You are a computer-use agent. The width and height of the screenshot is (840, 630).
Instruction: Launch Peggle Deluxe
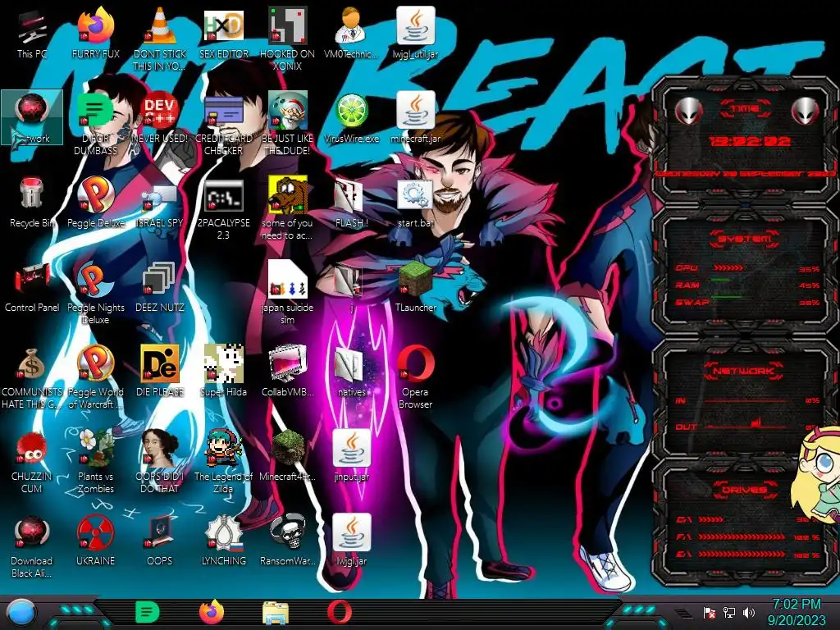96,202
